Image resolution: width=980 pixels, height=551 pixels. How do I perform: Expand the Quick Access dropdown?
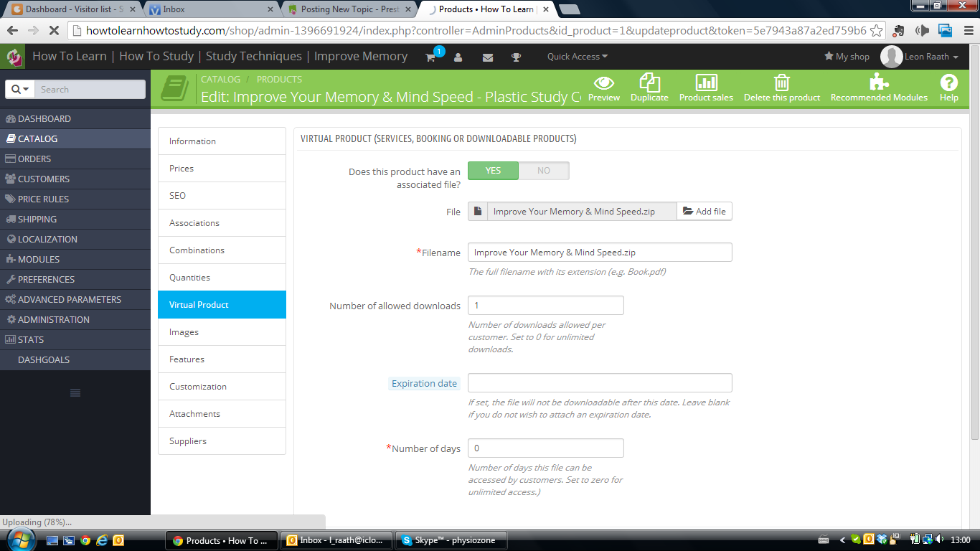[578, 57]
